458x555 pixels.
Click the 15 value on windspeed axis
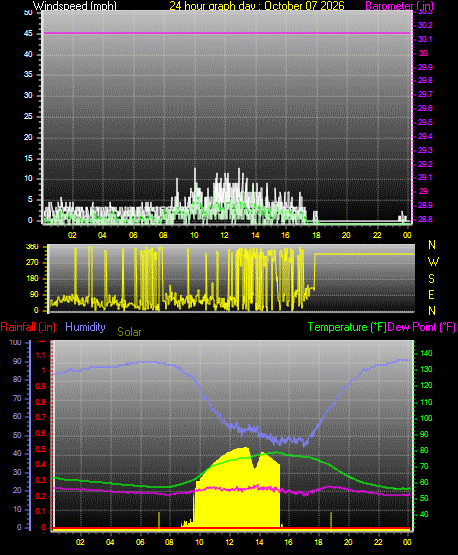coord(28,158)
